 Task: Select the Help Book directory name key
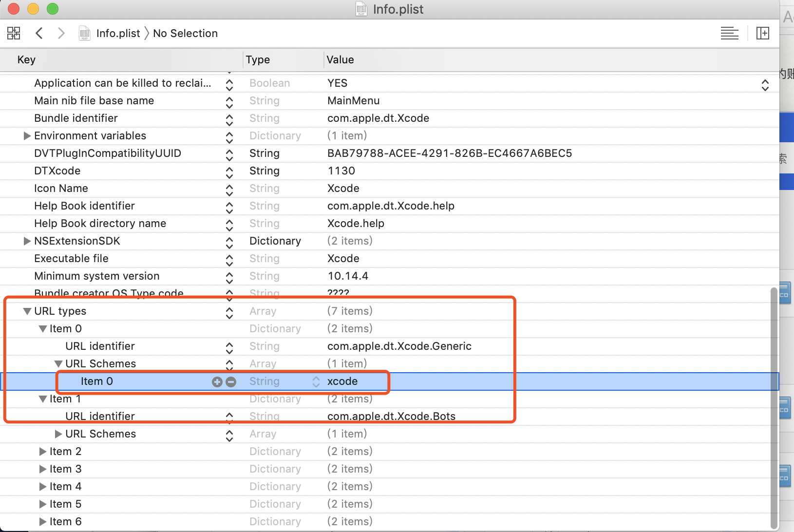[x=100, y=223]
